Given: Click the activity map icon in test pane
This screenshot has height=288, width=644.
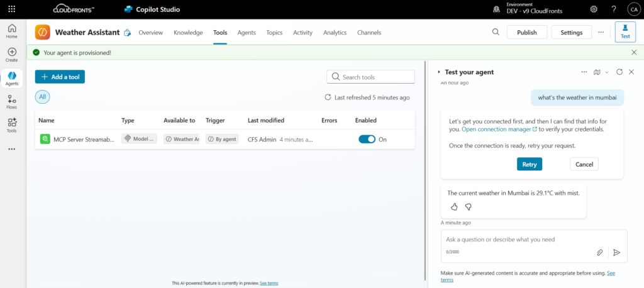Looking at the screenshot, I should click(x=597, y=72).
